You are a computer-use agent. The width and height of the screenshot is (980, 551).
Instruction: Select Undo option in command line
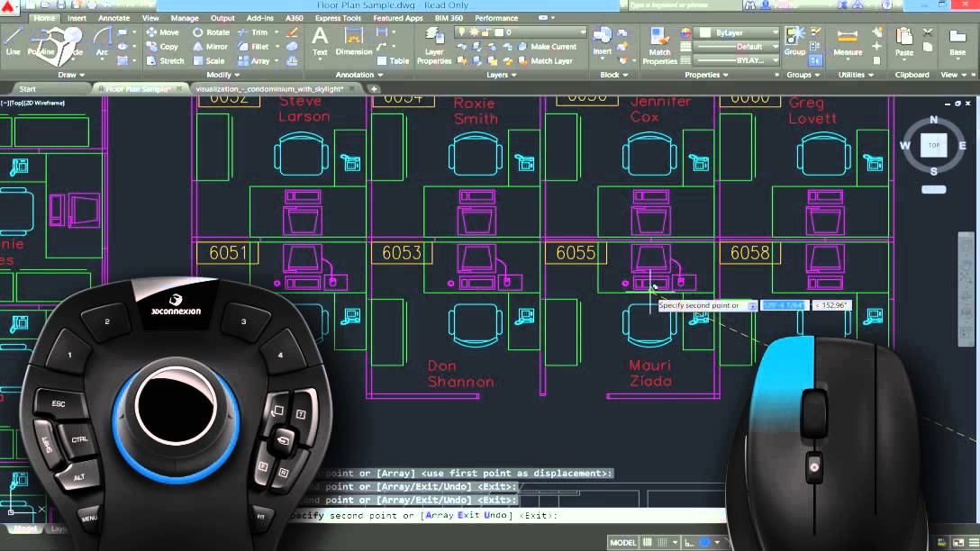point(495,515)
